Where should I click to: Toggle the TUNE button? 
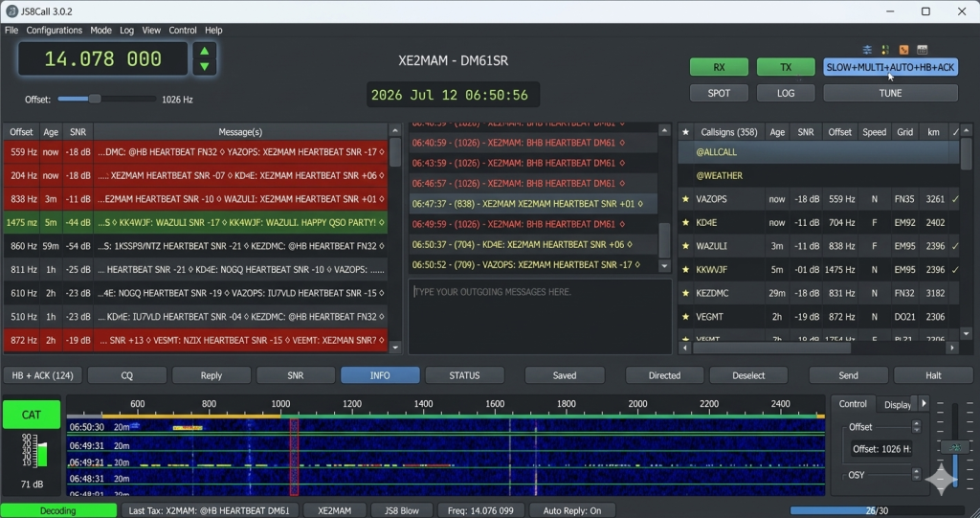(x=890, y=93)
